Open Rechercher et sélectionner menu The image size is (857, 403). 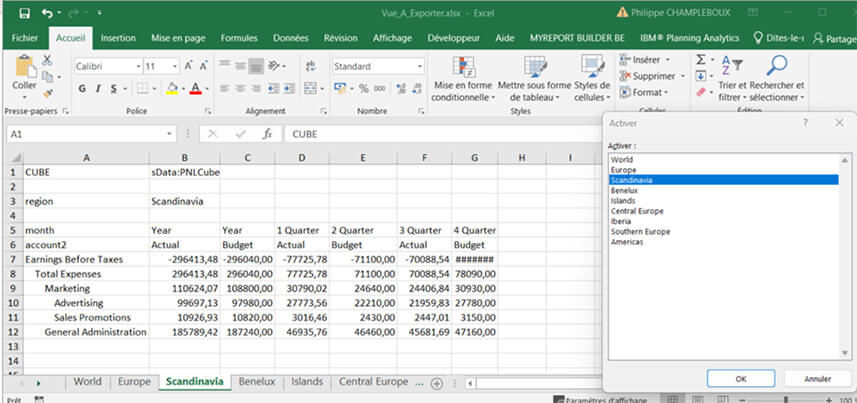tap(777, 79)
